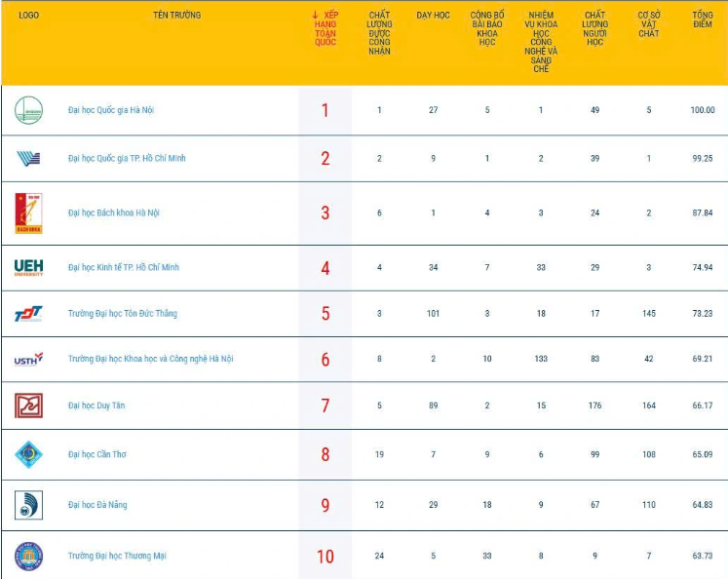Open Đại học Quốc gia TP. Hồ Chí Minh link
This screenshot has height=579, width=728.
coord(127,158)
